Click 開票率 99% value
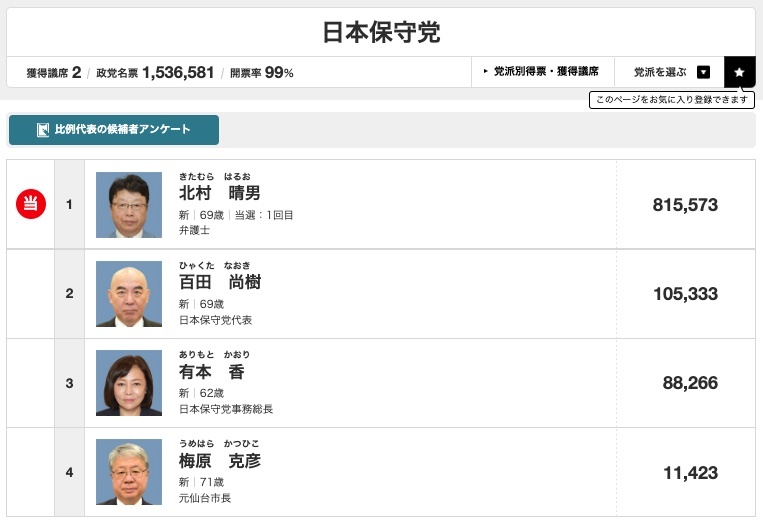 (261, 73)
